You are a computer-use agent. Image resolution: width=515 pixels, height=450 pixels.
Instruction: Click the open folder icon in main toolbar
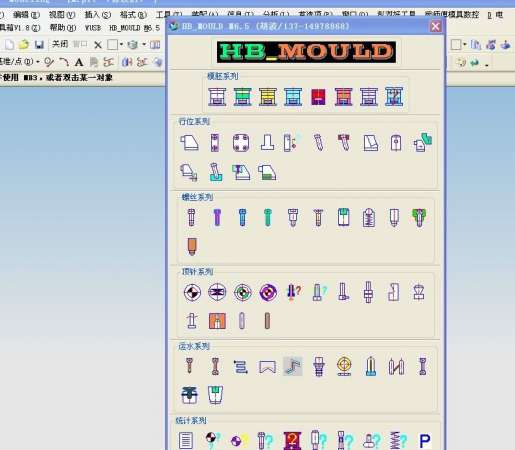pos(24,44)
